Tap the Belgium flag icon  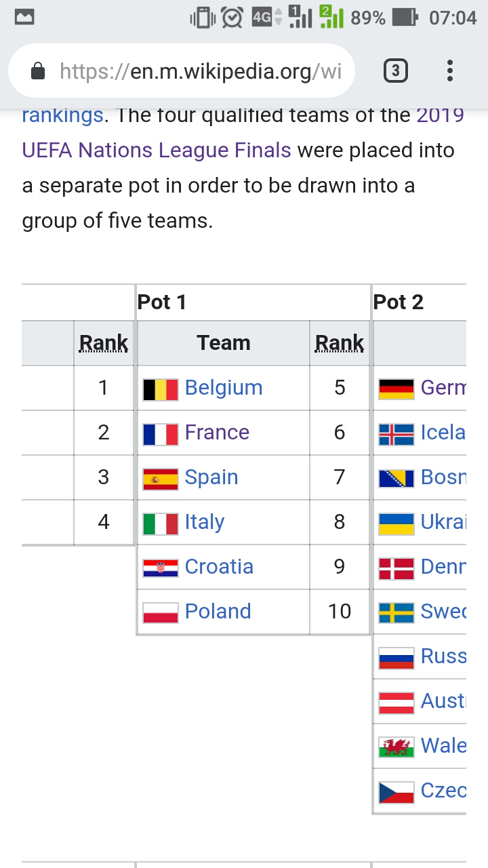pyautogui.click(x=161, y=389)
